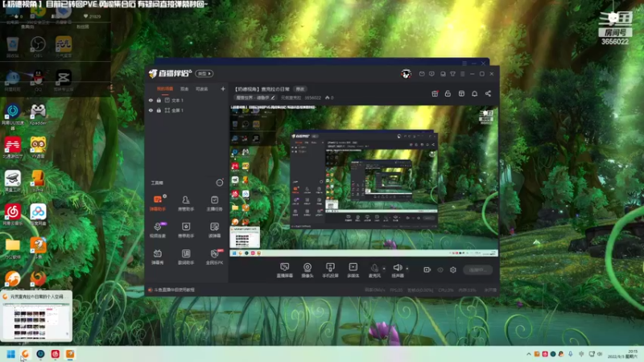Open 百度网盘 desktop shortcut
Screen dimensions: 644x362
[x=38, y=215]
